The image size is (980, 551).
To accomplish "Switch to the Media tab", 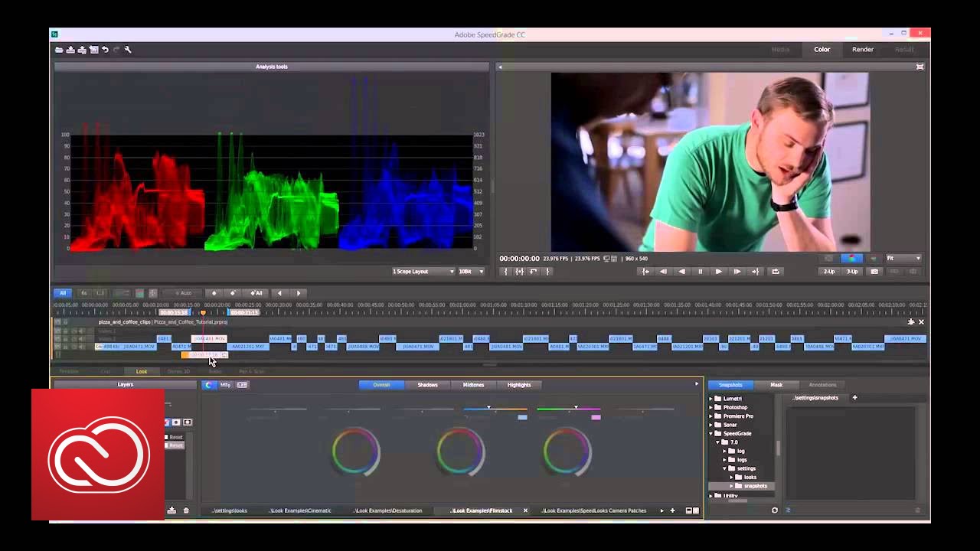I will pyautogui.click(x=780, y=50).
